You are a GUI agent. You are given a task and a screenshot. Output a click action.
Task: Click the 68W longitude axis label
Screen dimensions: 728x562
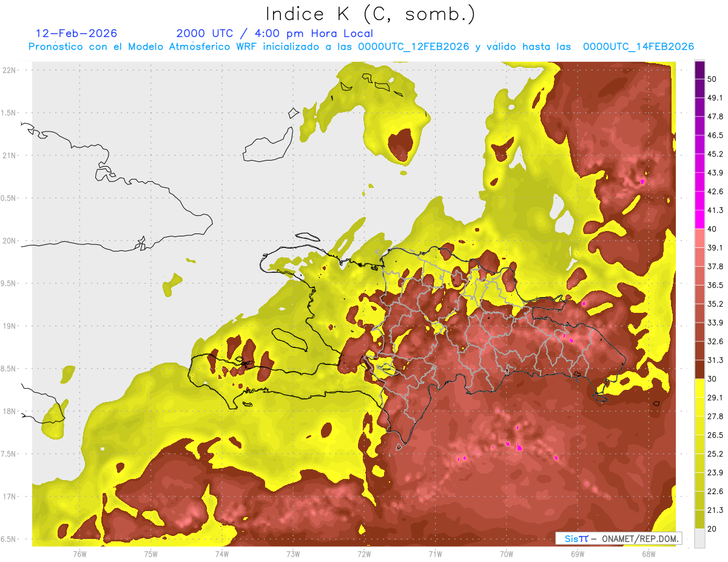[x=649, y=554]
